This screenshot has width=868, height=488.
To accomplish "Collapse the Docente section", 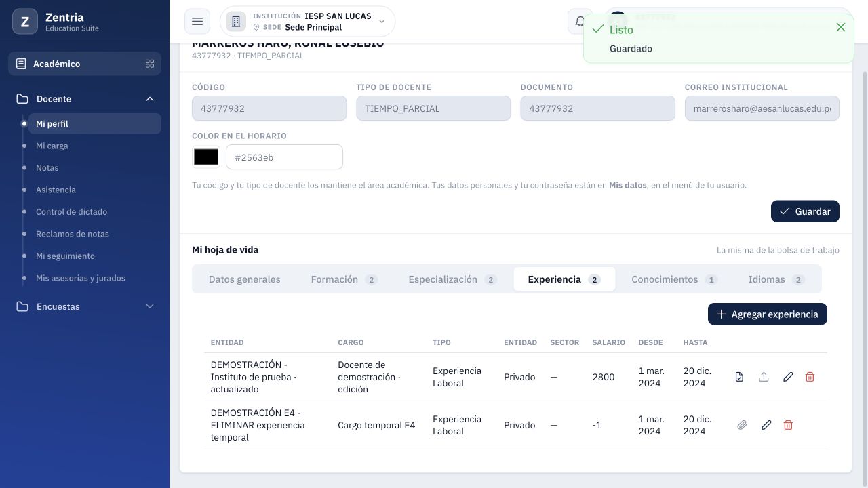I will click(150, 99).
